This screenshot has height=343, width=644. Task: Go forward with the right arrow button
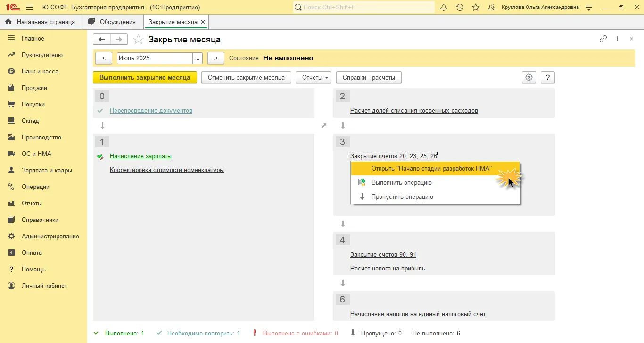(119, 40)
